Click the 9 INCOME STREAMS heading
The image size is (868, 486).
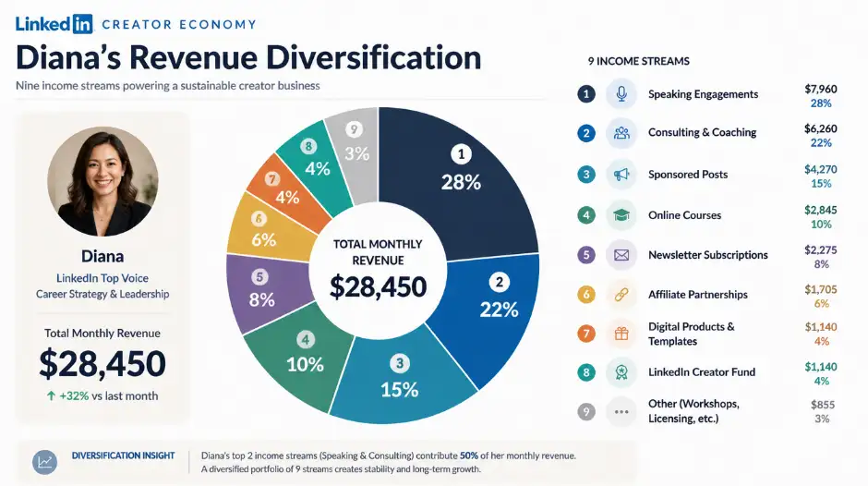[x=639, y=61]
